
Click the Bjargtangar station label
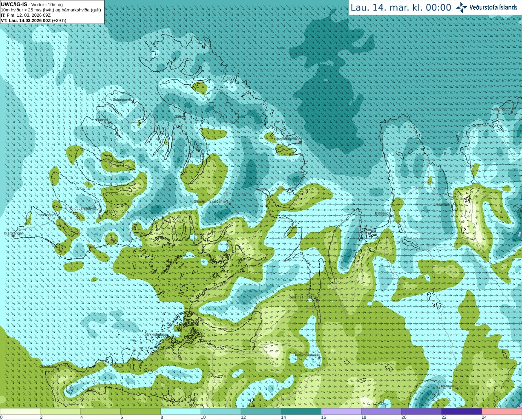point(13,233)
